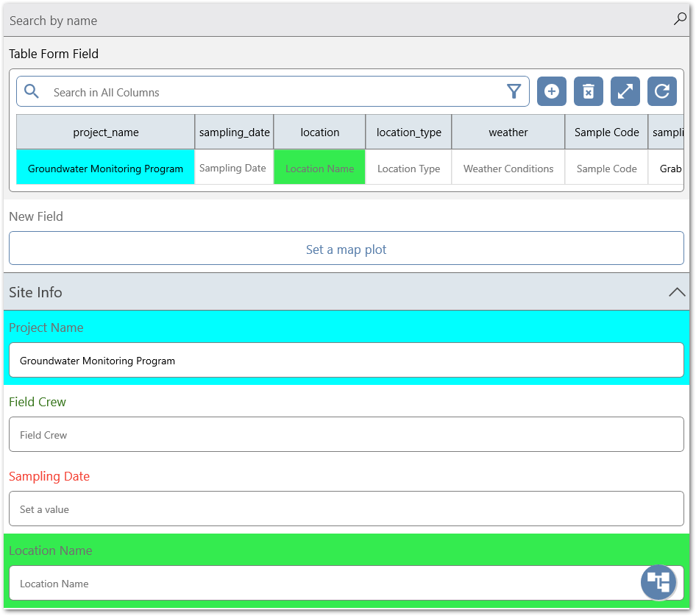Select green Location Name table cell
This screenshot has height=616, width=696.
pos(319,169)
